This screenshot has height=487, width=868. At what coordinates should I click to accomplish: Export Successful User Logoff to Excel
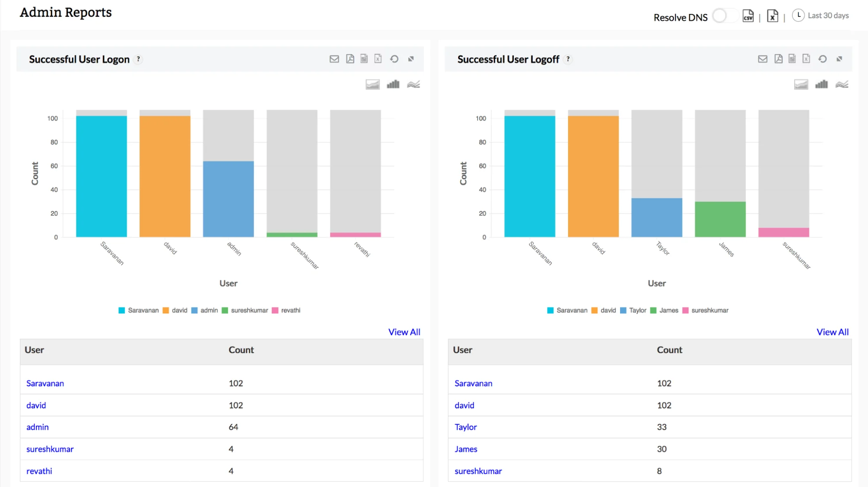coord(806,59)
